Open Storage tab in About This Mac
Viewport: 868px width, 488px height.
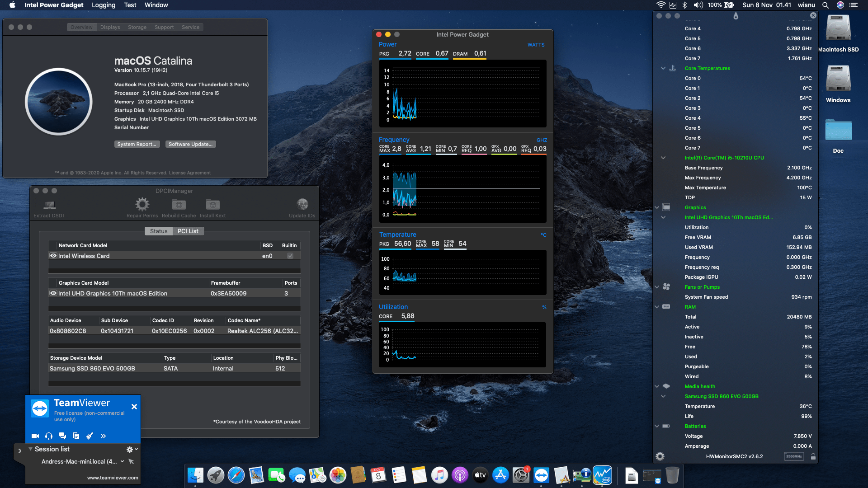point(137,27)
